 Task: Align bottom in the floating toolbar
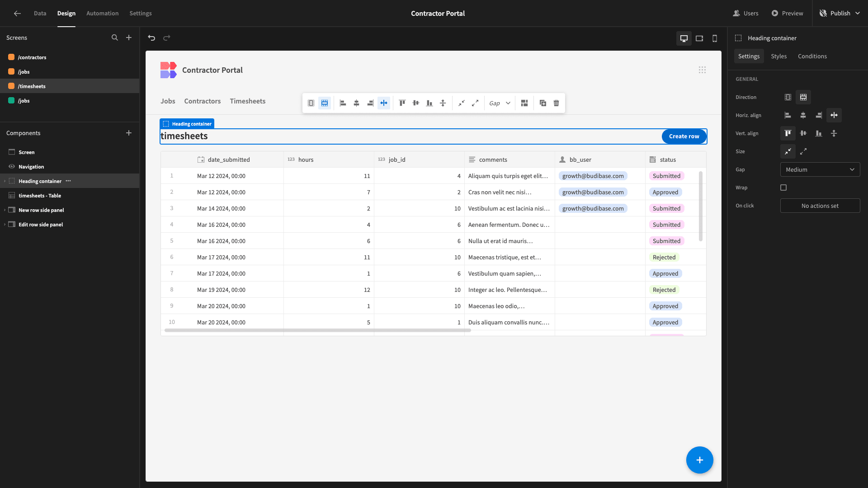[429, 103]
